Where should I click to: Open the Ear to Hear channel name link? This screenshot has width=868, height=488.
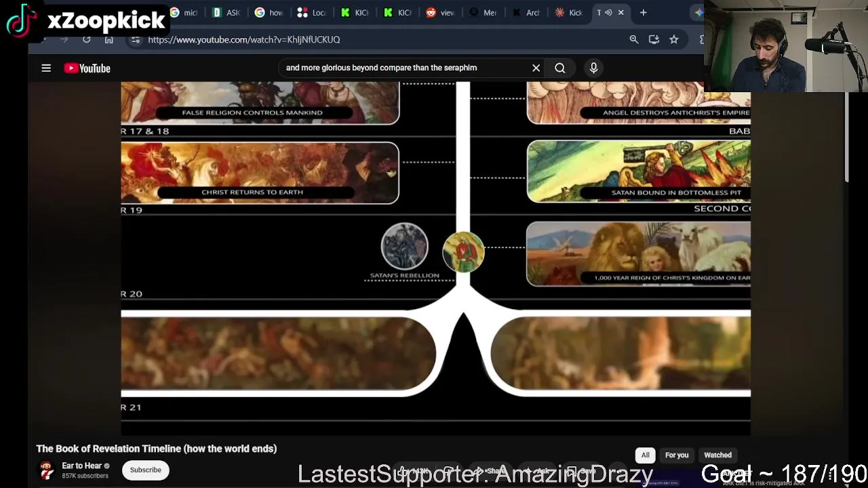[x=81, y=466]
